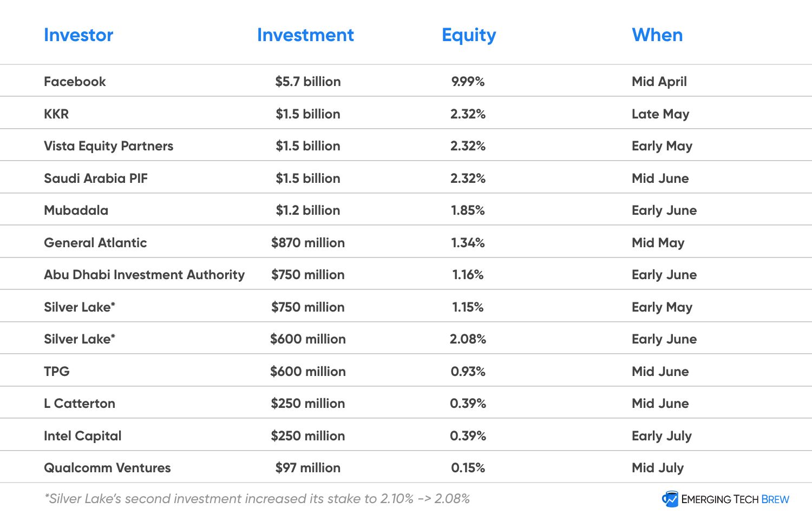Screen dimensions: 812x515
Task: Click the L Catterton investor name
Action: [80, 404]
